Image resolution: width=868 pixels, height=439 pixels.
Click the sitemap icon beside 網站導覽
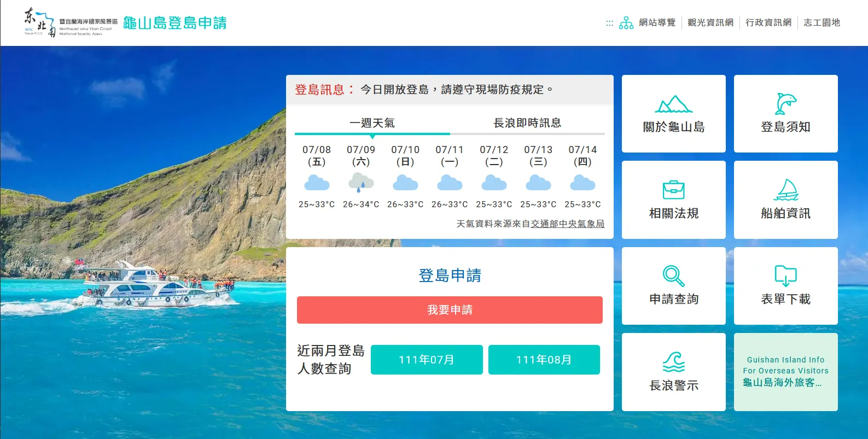pos(626,23)
